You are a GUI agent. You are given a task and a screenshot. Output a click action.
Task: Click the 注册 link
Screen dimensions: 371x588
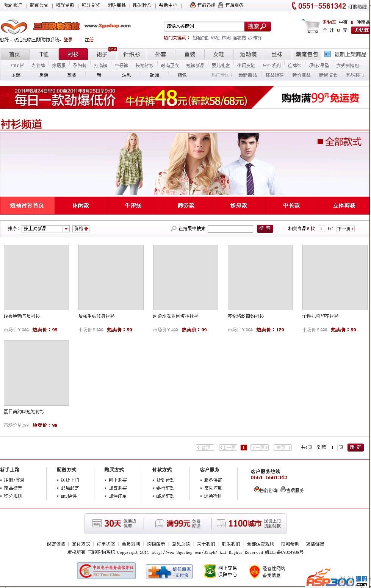[x=89, y=40]
